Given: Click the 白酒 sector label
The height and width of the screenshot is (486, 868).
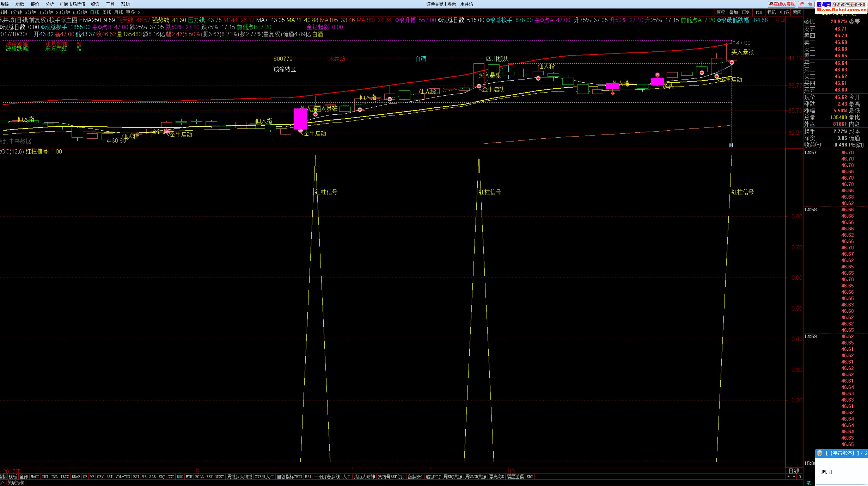Looking at the screenshot, I should [x=421, y=58].
